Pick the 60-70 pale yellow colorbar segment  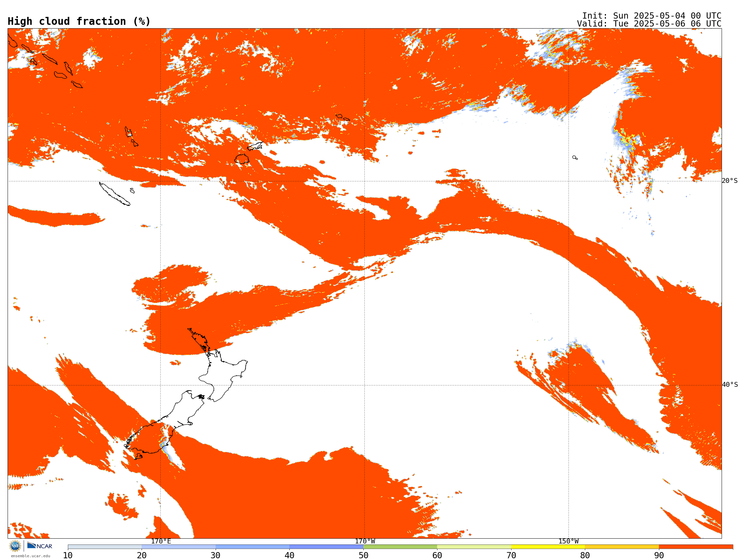click(x=474, y=547)
